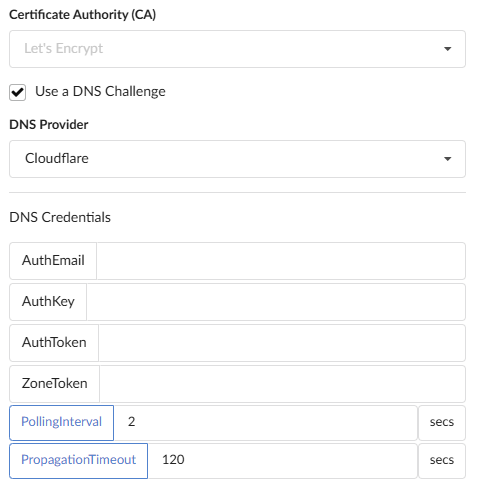Uncheck Use a DNS Challenge checkbox

point(17,92)
